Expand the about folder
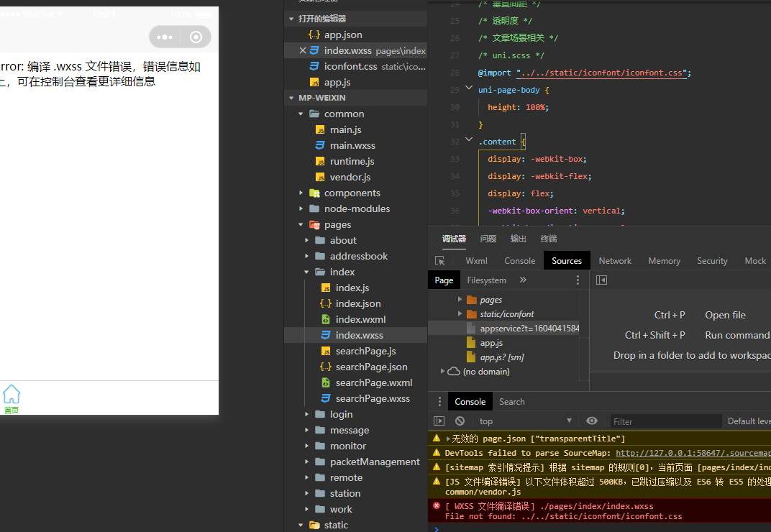 click(x=307, y=240)
